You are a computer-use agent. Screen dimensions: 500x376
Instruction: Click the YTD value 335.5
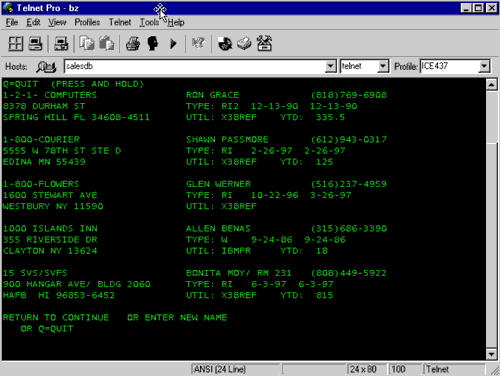[331, 117]
